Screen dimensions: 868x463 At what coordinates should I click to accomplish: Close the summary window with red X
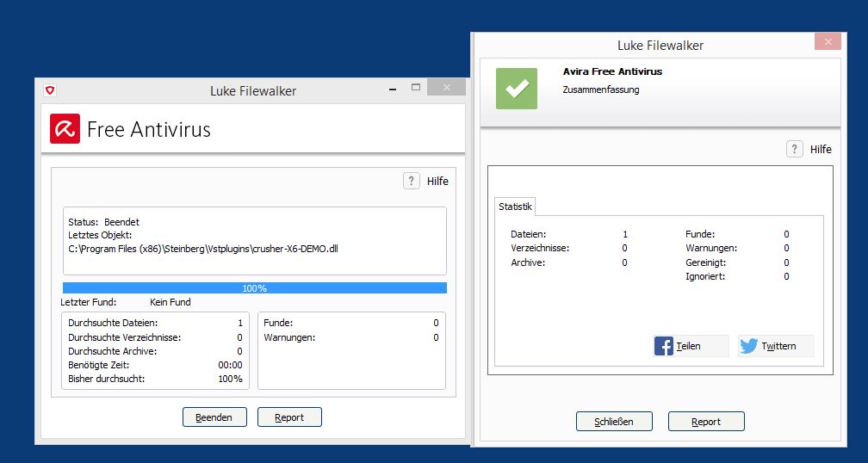[828, 41]
